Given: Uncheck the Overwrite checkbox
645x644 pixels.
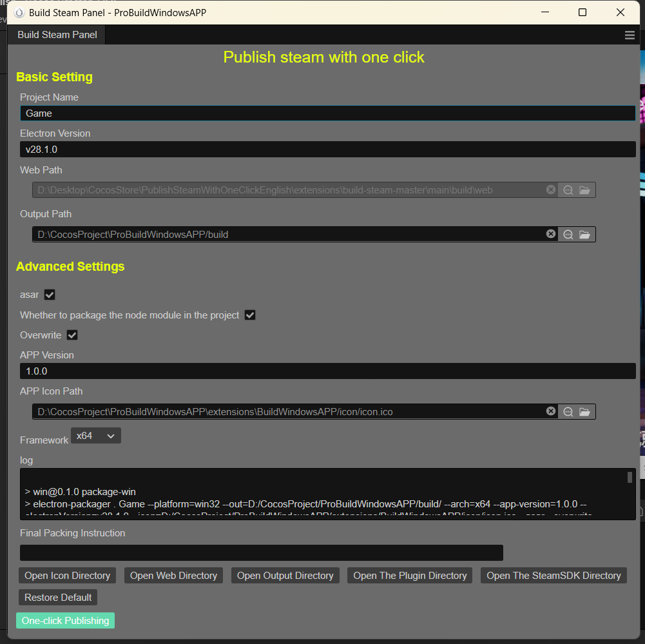Looking at the screenshot, I should 72,335.
